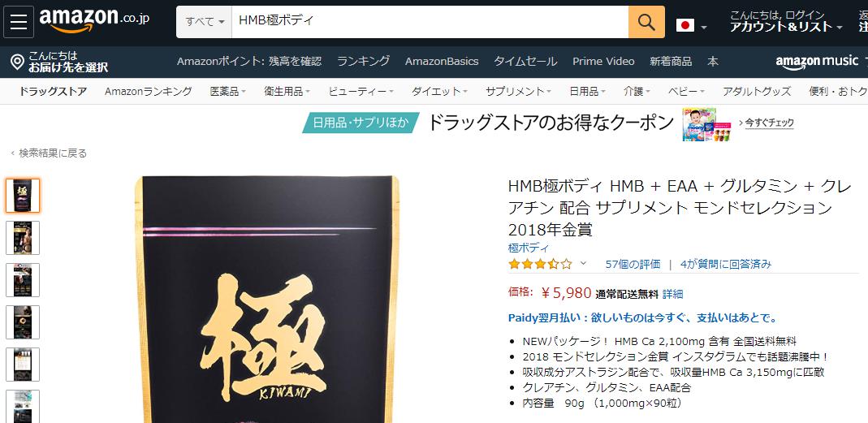Viewport: 868px width, 423px height.
Task: Click the Amazon.co.jp logo
Action: click(94, 21)
